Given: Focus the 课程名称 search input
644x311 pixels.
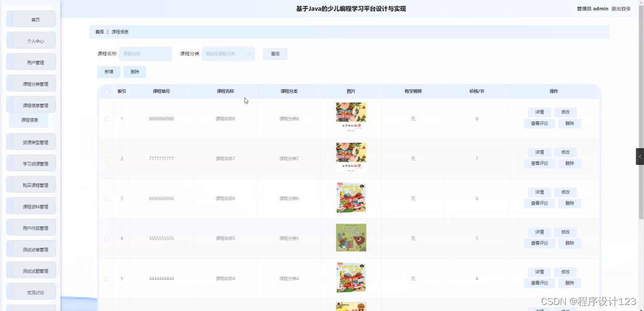Looking at the screenshot, I should pyautogui.click(x=145, y=54).
